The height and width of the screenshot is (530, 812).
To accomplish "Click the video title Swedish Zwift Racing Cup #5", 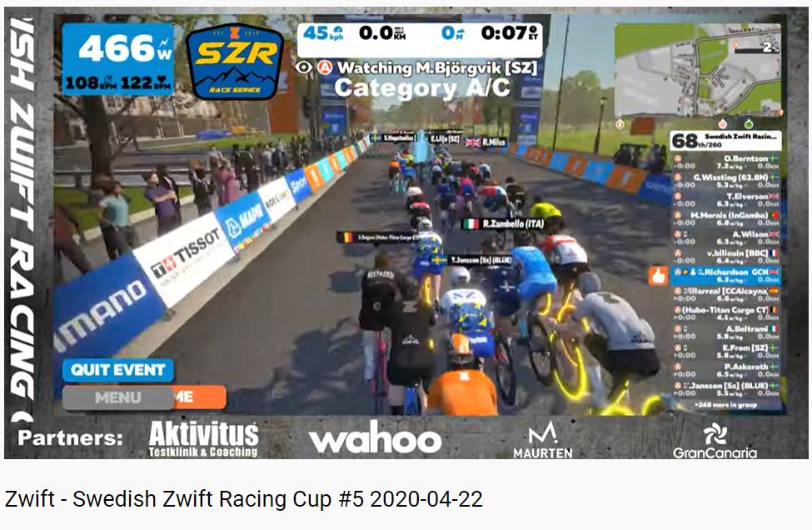I will 244,499.
